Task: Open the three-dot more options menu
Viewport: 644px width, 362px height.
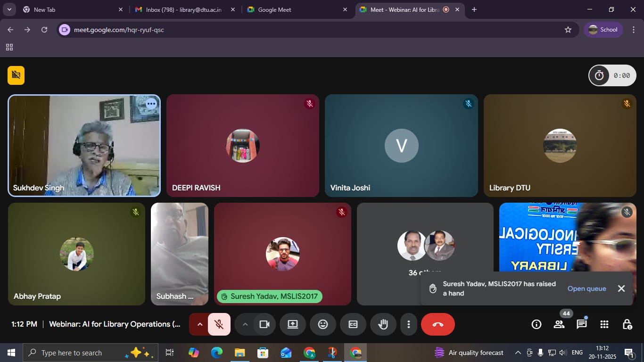Action: [408, 324]
